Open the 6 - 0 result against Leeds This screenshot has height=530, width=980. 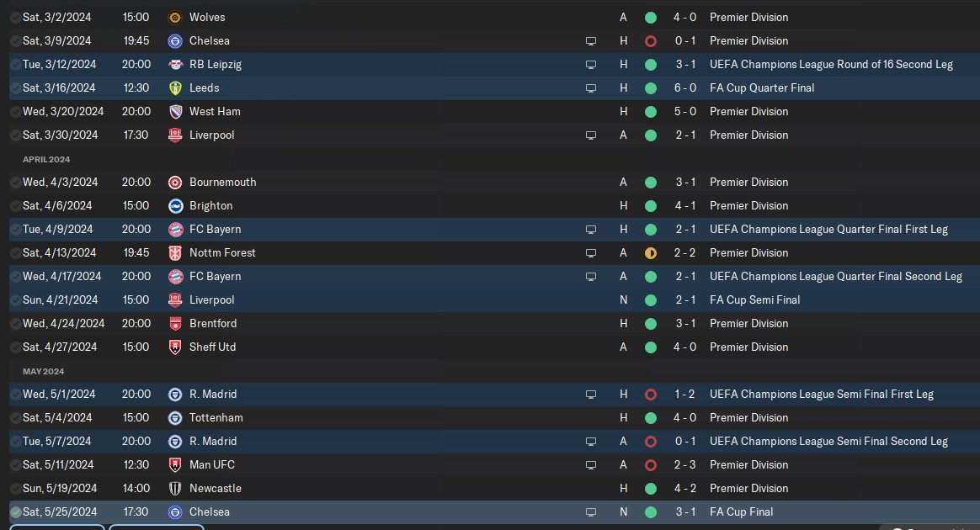point(683,87)
